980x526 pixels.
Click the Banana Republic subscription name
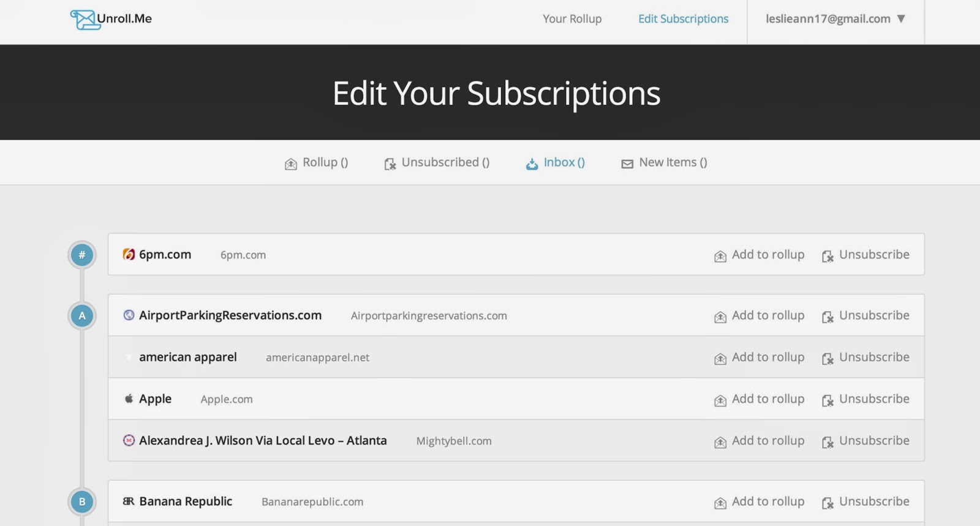[186, 502]
